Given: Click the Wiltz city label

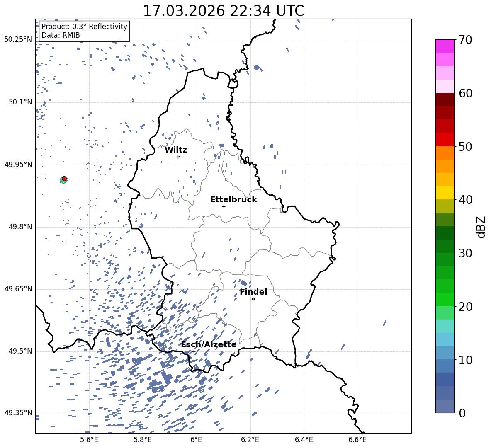Looking at the screenshot, I should tap(176, 150).
